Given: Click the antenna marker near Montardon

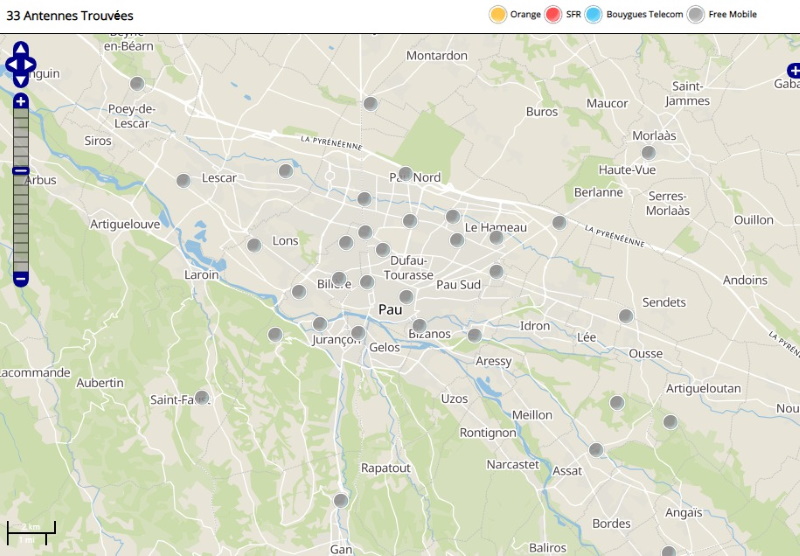Looking at the screenshot, I should coord(370,103).
